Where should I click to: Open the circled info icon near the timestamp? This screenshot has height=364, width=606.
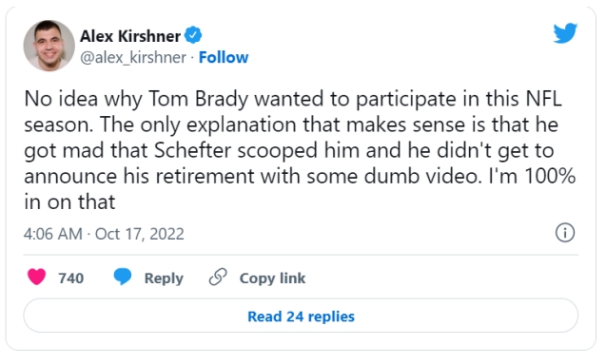(x=565, y=233)
